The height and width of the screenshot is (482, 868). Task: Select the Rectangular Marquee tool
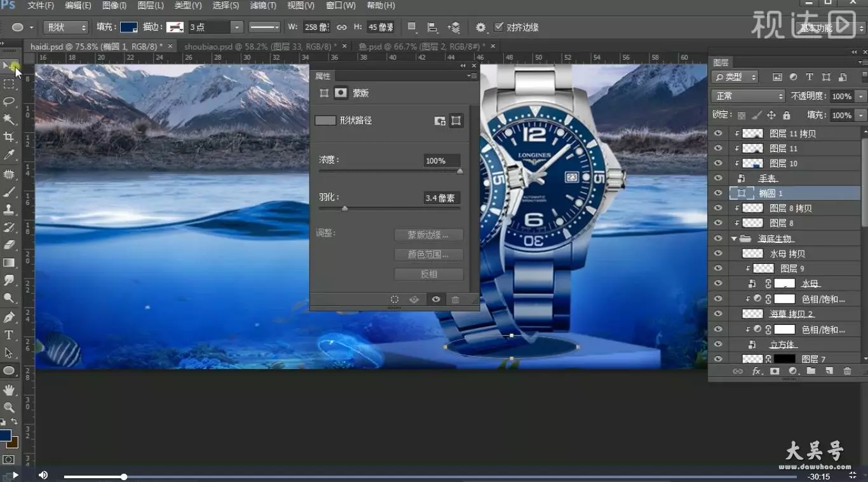coord(9,84)
